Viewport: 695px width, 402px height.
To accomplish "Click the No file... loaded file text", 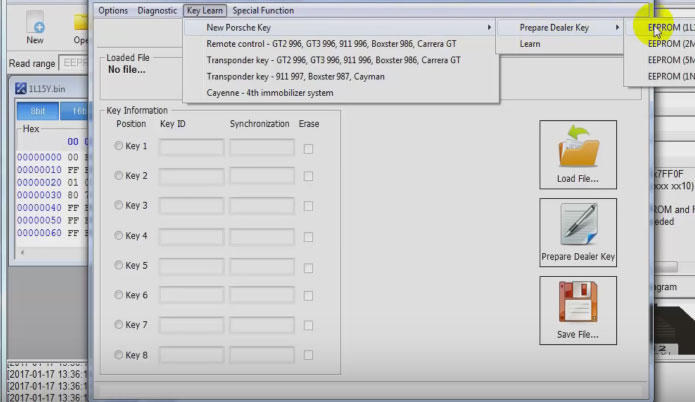I will click(x=127, y=70).
